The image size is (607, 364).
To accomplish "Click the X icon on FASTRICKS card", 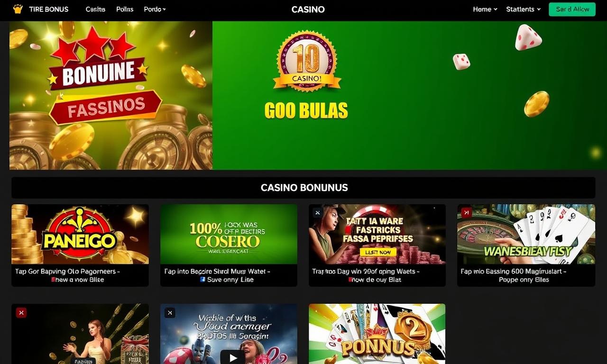I will click(x=318, y=213).
